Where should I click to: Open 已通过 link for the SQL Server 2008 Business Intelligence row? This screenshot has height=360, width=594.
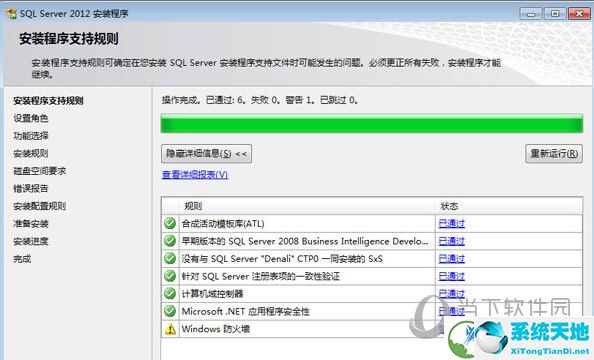click(451, 241)
